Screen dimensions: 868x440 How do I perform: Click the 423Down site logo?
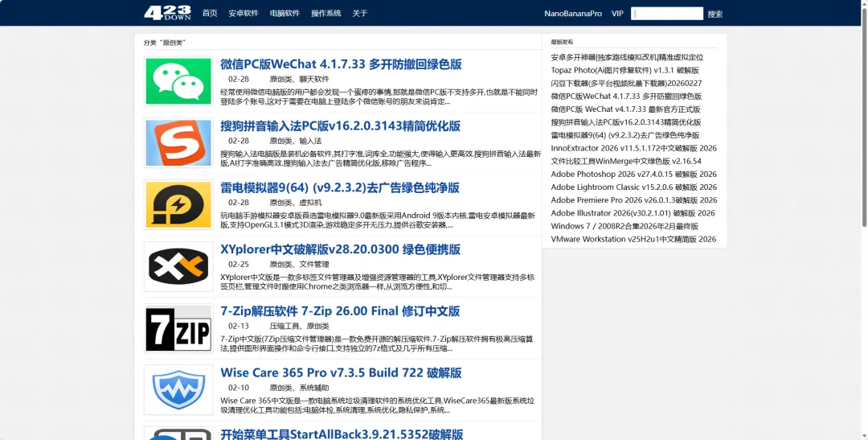coord(167,13)
